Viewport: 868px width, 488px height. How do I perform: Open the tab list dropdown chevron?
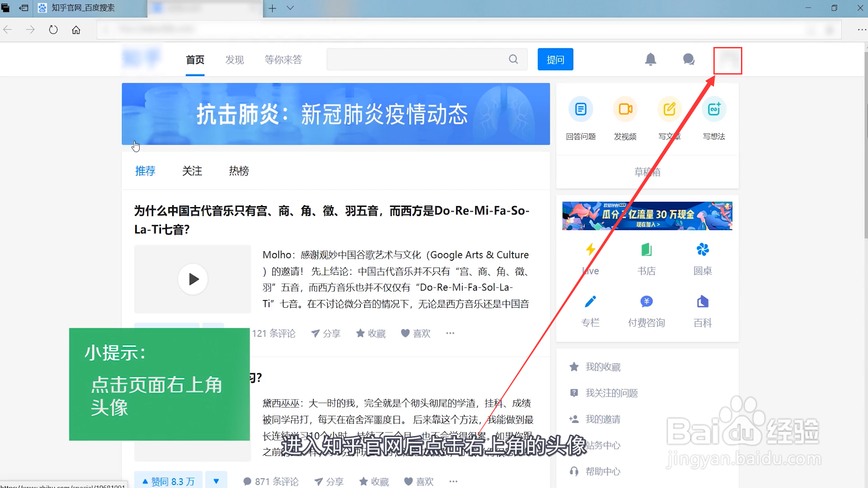[290, 8]
